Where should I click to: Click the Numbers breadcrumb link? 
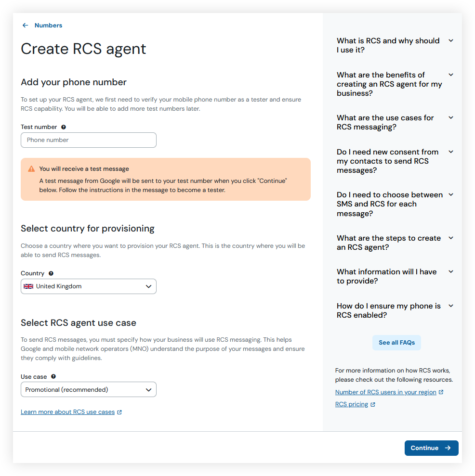coord(48,25)
